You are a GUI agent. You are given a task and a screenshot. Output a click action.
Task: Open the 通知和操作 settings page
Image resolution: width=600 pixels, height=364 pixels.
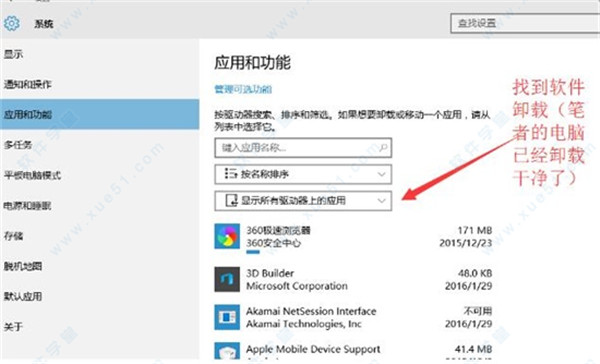(x=99, y=84)
